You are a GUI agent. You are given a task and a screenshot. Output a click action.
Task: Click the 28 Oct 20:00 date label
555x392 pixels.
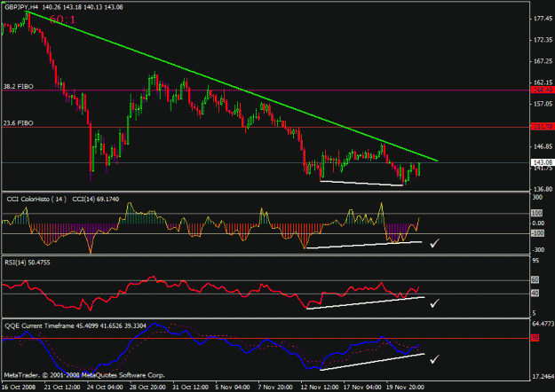click(x=148, y=387)
